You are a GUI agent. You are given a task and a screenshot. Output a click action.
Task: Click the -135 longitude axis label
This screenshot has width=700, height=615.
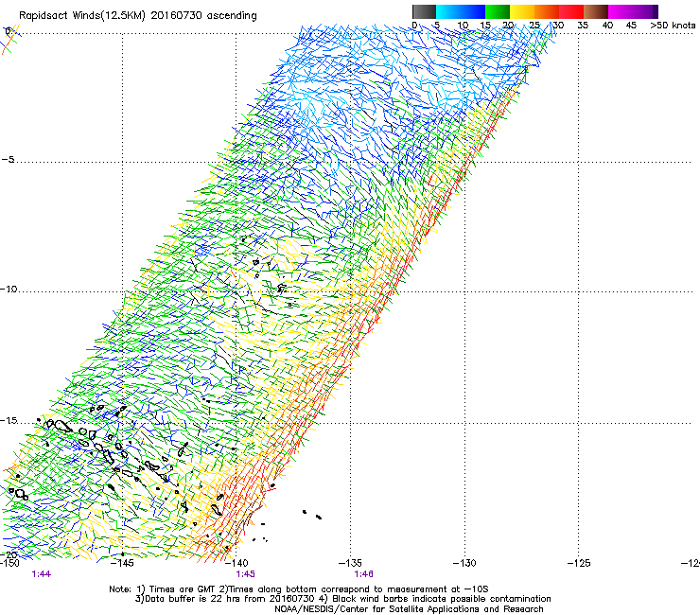pos(350,563)
